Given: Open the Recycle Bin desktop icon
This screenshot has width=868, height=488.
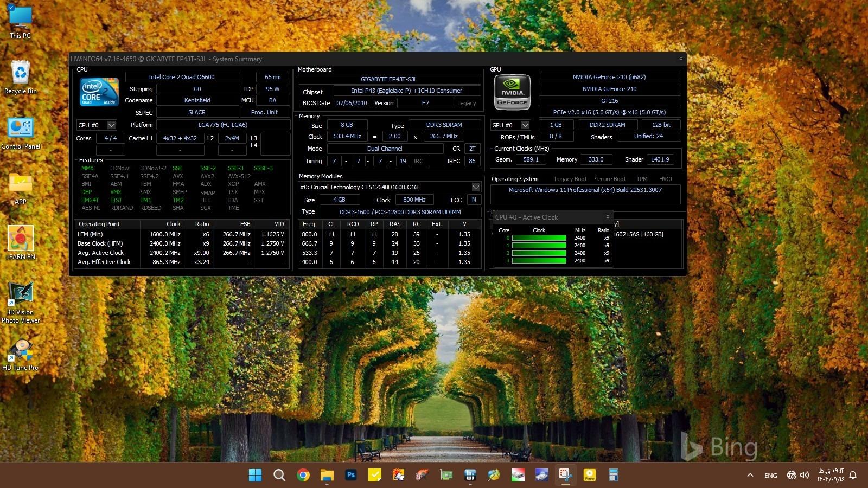Looking at the screenshot, I should coord(21,73).
